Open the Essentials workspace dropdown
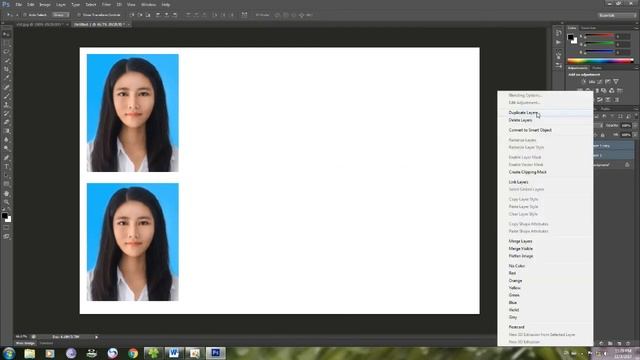The image size is (640, 360). [617, 15]
